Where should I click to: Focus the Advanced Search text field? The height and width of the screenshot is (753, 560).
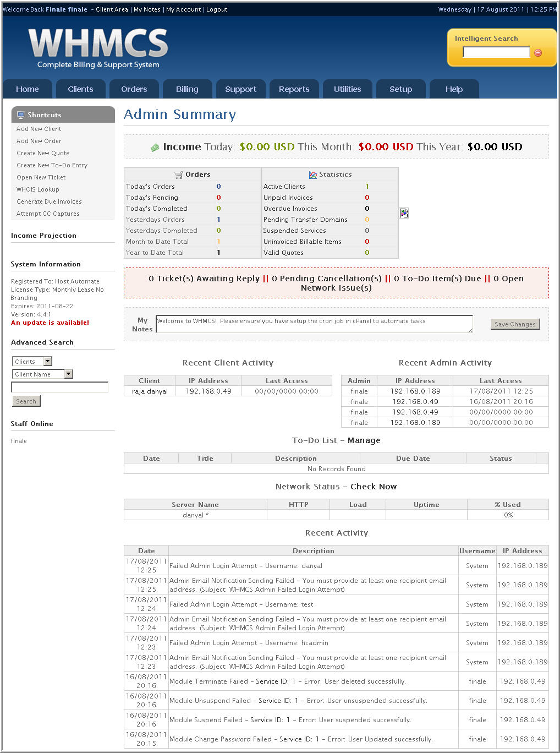pyautogui.click(x=60, y=387)
